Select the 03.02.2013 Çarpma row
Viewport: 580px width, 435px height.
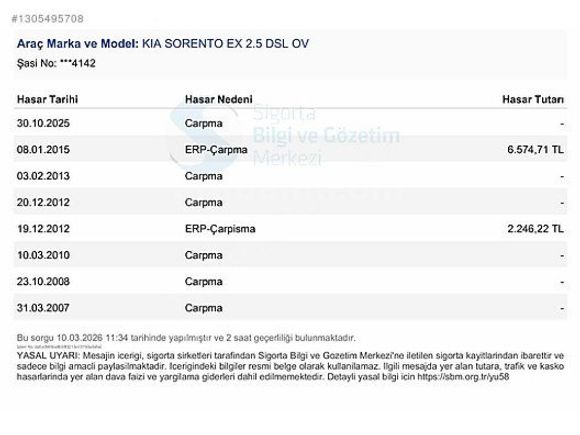coord(290,176)
